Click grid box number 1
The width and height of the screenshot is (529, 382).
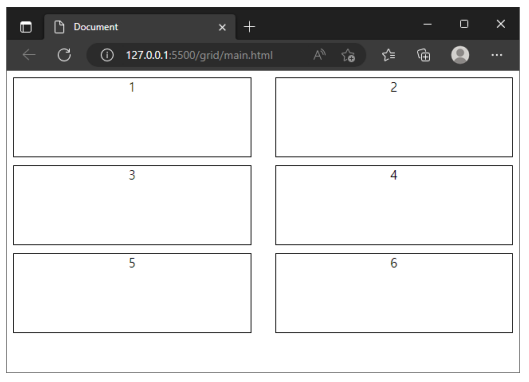click(x=132, y=117)
